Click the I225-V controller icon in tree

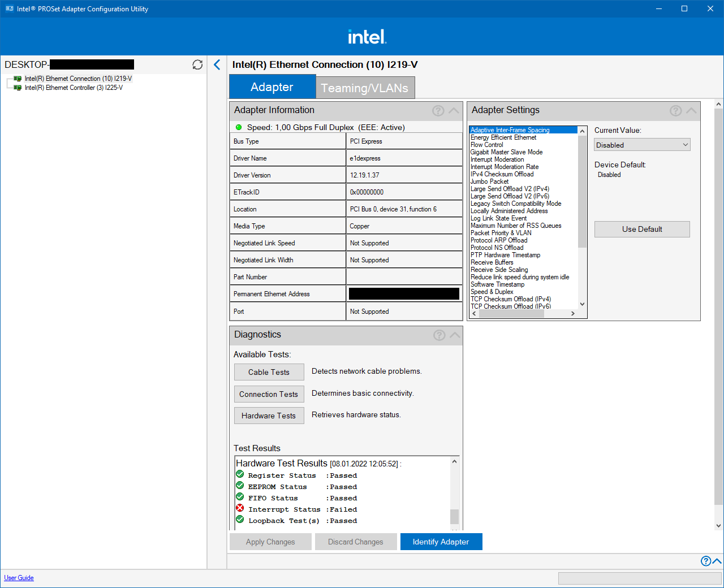(18, 88)
